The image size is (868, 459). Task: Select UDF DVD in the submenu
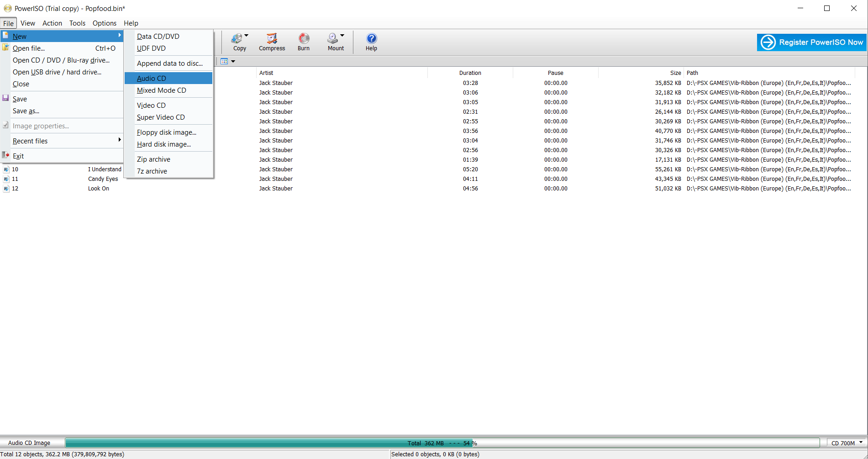168,48
